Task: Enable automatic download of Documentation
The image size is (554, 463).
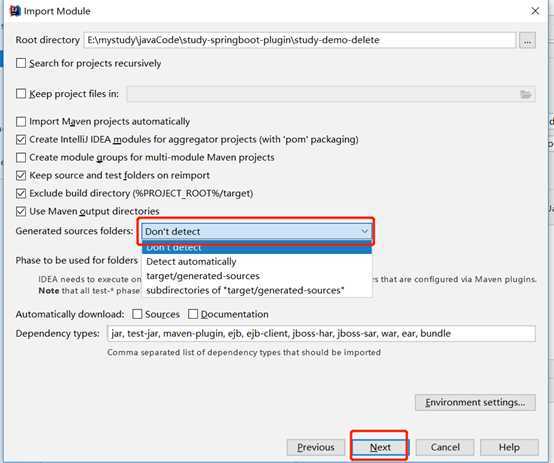Action: (193, 314)
